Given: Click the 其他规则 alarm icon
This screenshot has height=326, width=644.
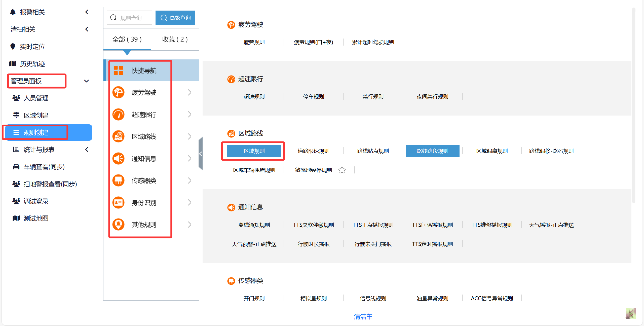Looking at the screenshot, I should (118, 224).
